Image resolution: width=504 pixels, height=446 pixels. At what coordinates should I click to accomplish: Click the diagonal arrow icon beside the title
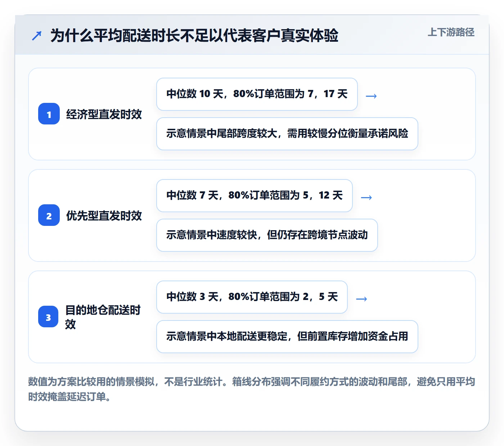pyautogui.click(x=37, y=36)
